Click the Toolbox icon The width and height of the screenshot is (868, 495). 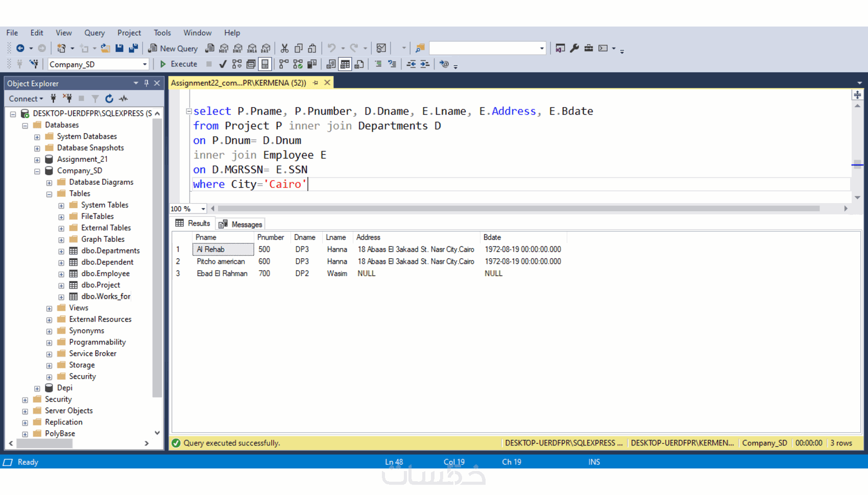tap(589, 48)
